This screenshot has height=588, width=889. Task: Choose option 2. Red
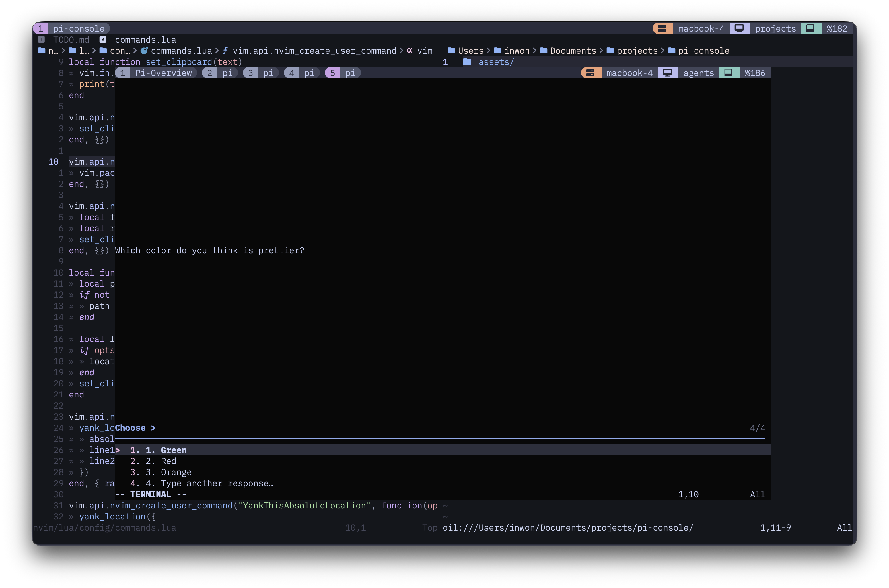coord(443,461)
